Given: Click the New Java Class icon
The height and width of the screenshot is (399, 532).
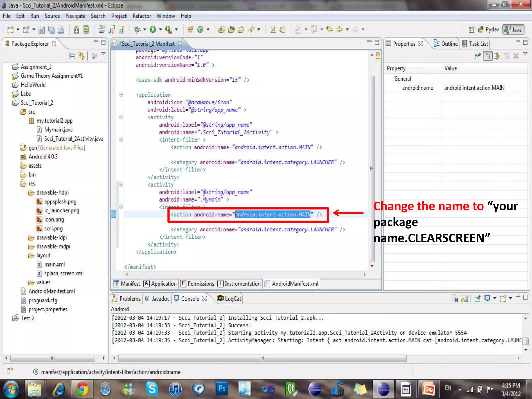Looking at the screenshot, I should coord(200,30).
